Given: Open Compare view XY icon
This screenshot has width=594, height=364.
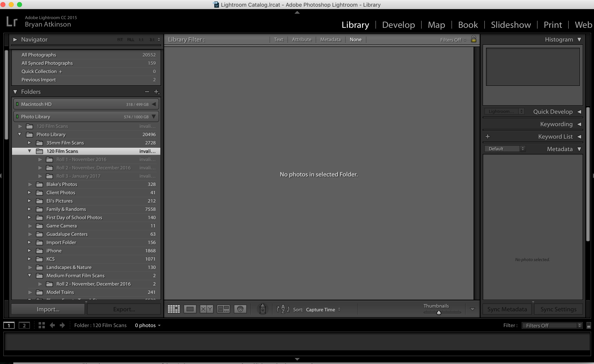Looking at the screenshot, I should [x=206, y=309].
